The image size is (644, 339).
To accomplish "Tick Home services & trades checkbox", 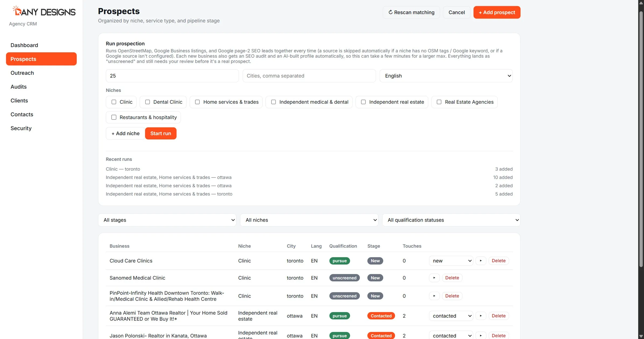I will [x=197, y=102].
